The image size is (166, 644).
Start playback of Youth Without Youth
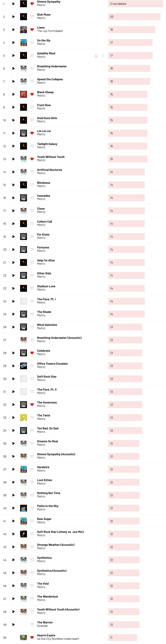click(x=13, y=159)
